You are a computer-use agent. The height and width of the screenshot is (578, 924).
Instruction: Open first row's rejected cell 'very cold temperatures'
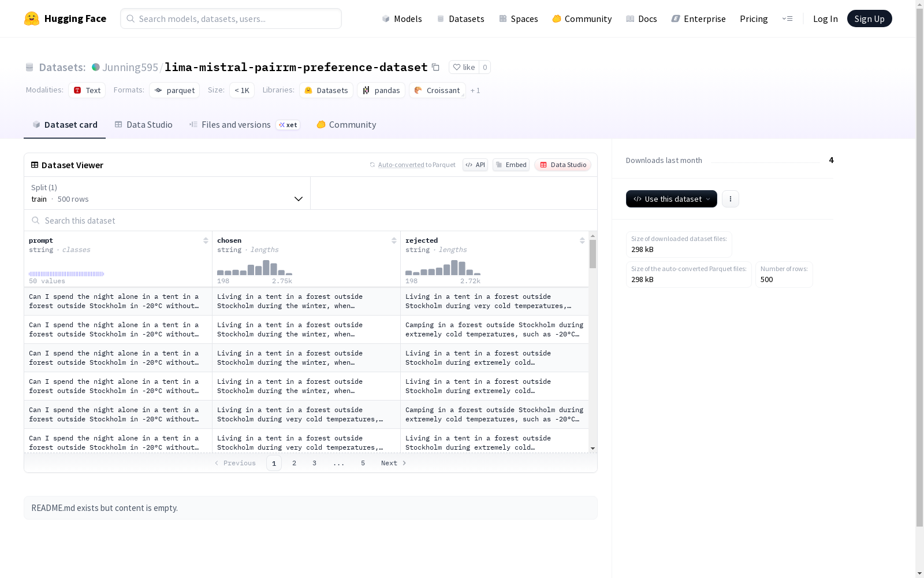(494, 301)
